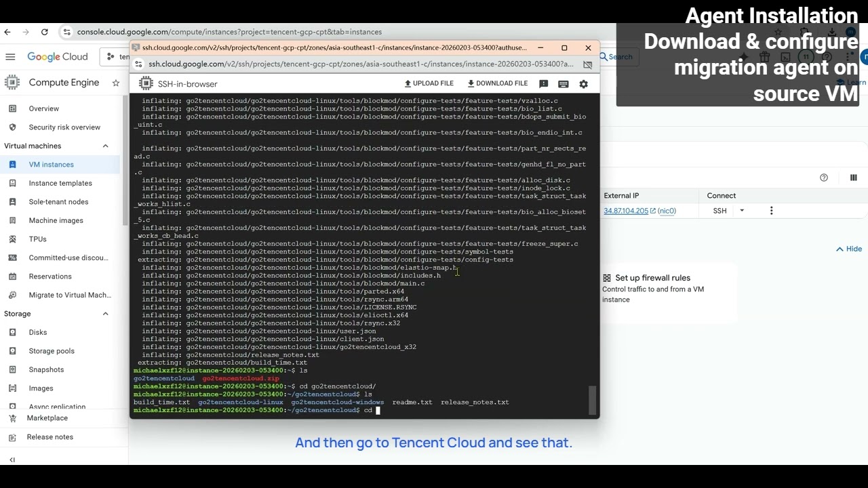Open the table help question mark icon
Viewport: 868px width, 488px height.
pyautogui.click(x=824, y=178)
